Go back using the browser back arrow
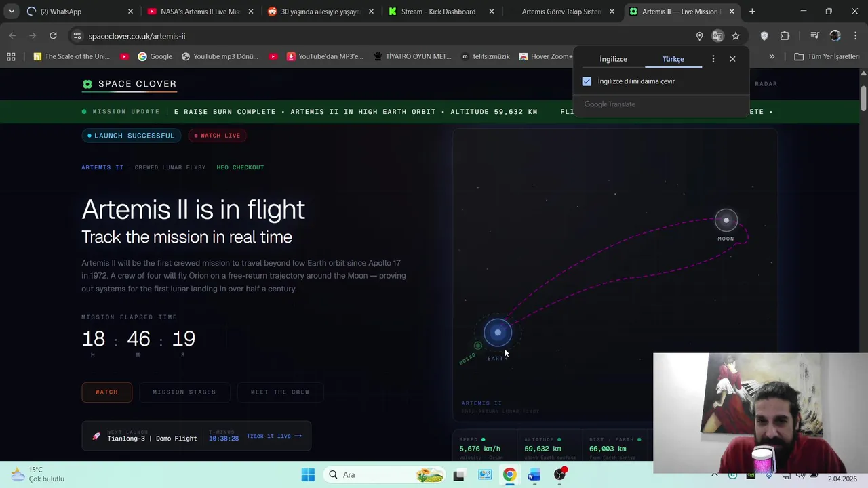Screen dimensions: 868x488 pos(12,36)
